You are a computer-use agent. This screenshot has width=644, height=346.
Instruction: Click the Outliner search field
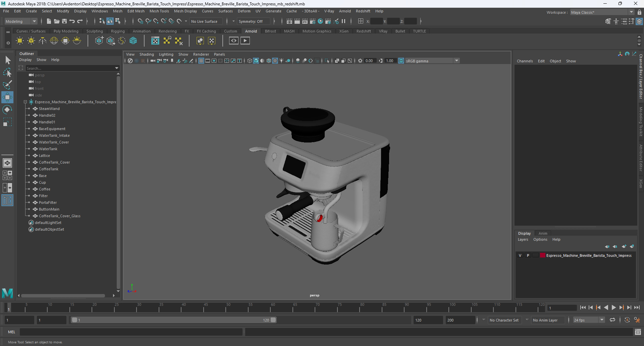tap(70, 68)
